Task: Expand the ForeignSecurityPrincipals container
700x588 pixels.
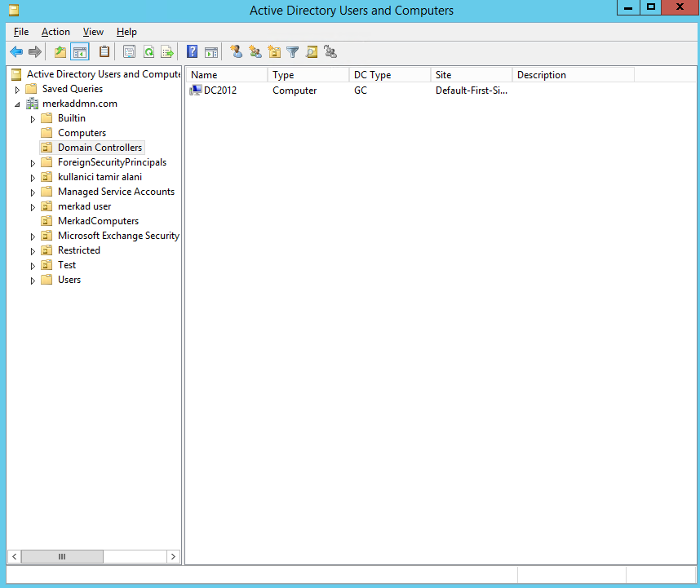Action: pyautogui.click(x=33, y=163)
